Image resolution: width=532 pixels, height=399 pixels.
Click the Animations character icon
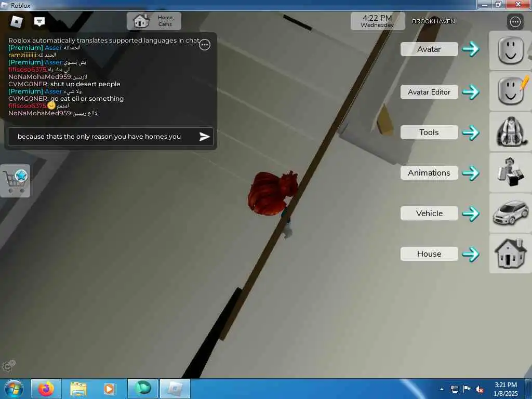[x=510, y=172]
